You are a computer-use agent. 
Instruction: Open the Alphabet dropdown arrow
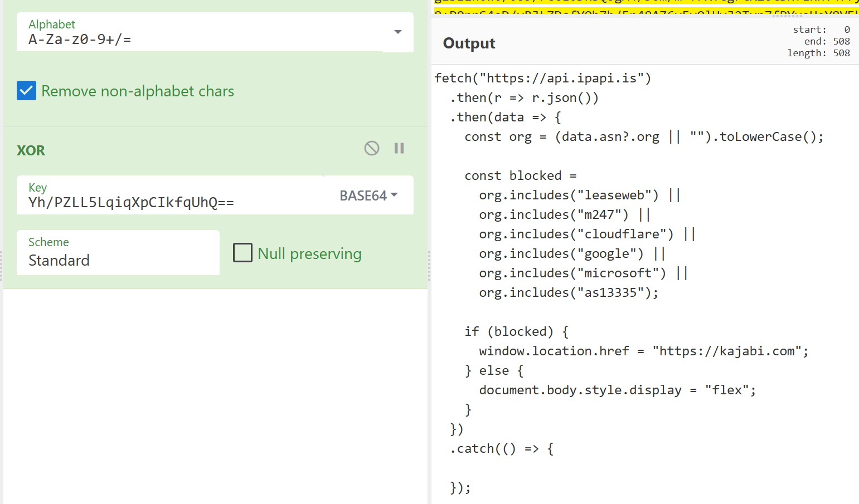tap(397, 32)
